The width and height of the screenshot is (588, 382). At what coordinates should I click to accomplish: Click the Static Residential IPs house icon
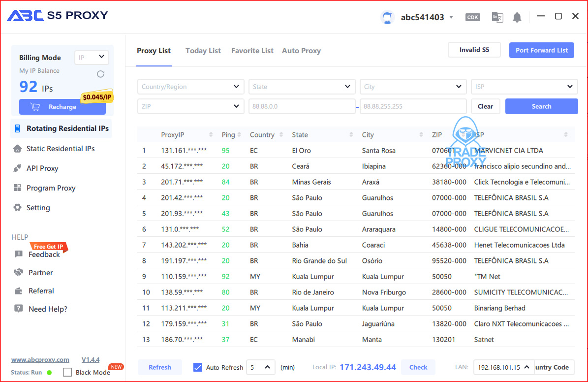[17, 149]
